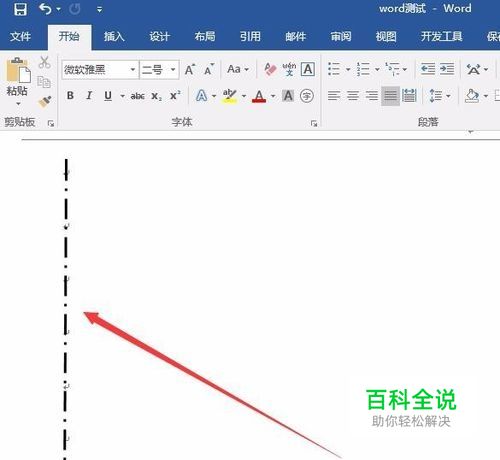Open the text effects dropdown arrow
The height and width of the screenshot is (460, 500).
(x=214, y=96)
